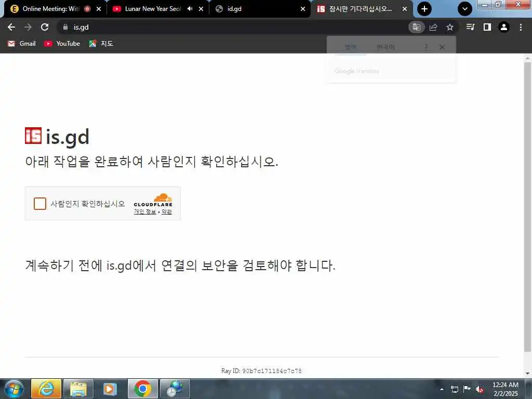This screenshot has width=532, height=399.
Task: Bookmark this page with the star icon
Action: click(450, 27)
